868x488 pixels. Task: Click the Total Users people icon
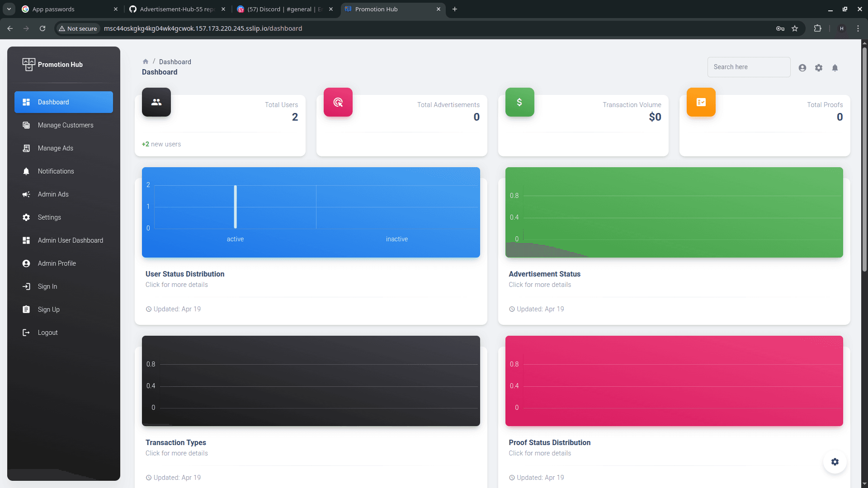[x=156, y=102]
